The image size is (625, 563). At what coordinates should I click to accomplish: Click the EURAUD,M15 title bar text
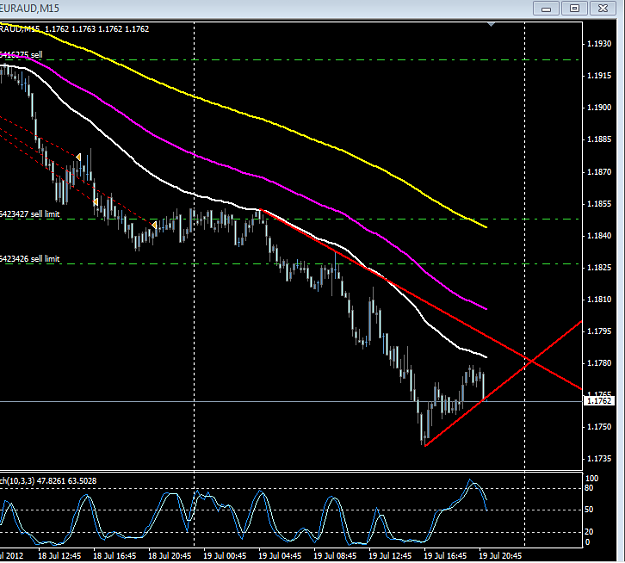[30, 8]
